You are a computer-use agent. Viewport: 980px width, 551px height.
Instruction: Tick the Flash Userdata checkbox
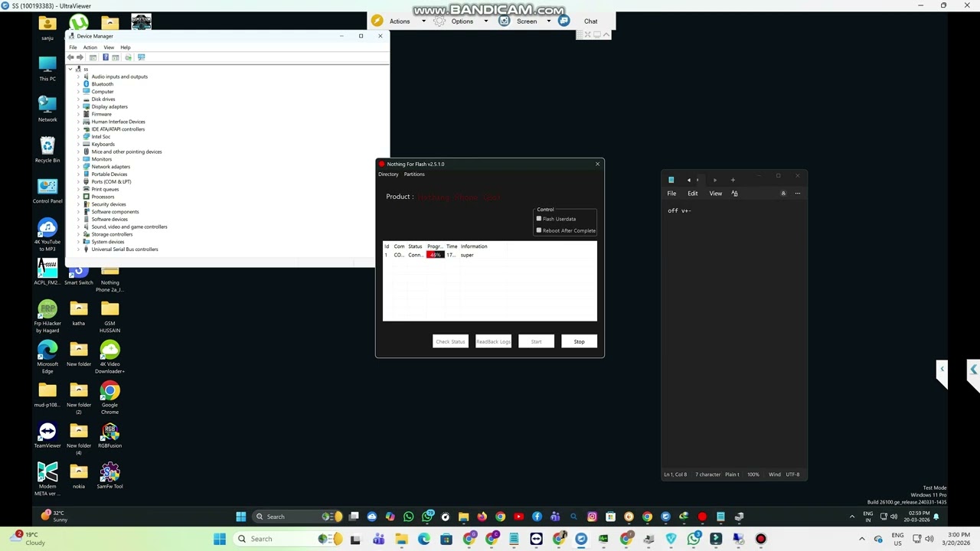[539, 219]
